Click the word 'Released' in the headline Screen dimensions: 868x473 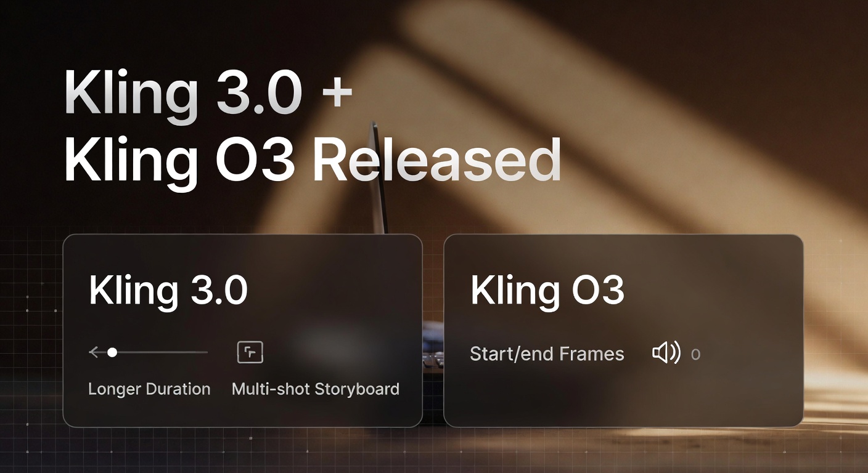click(x=437, y=160)
